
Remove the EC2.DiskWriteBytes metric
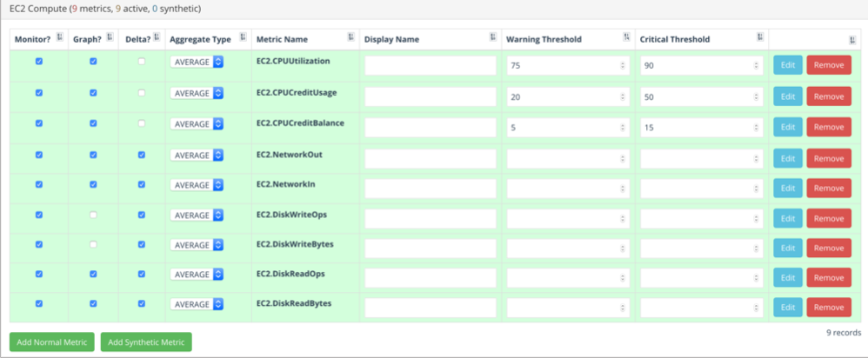[x=829, y=248]
